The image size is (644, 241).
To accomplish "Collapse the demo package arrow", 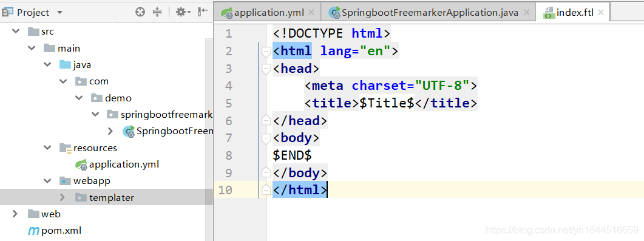I will pos(80,98).
